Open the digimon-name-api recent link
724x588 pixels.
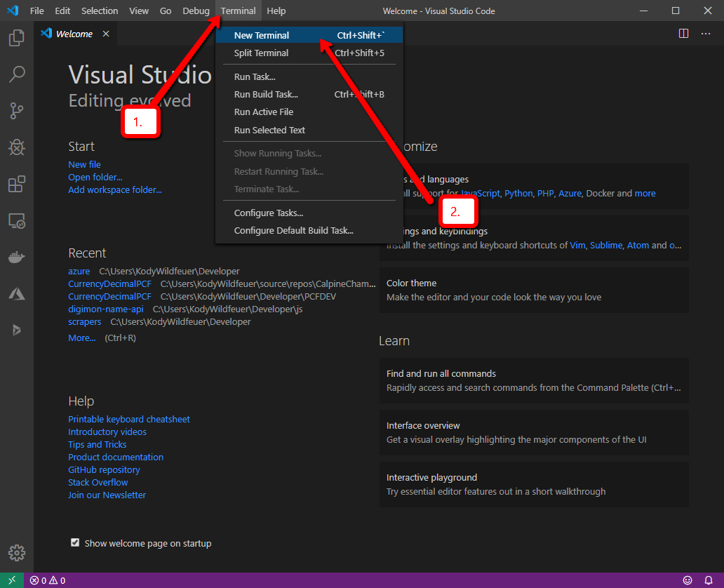coord(106,309)
